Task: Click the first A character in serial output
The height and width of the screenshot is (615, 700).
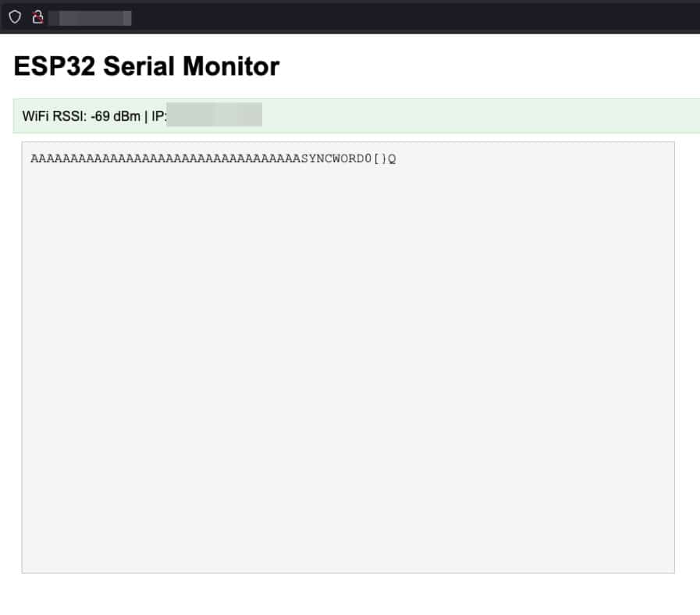Action: click(x=34, y=158)
